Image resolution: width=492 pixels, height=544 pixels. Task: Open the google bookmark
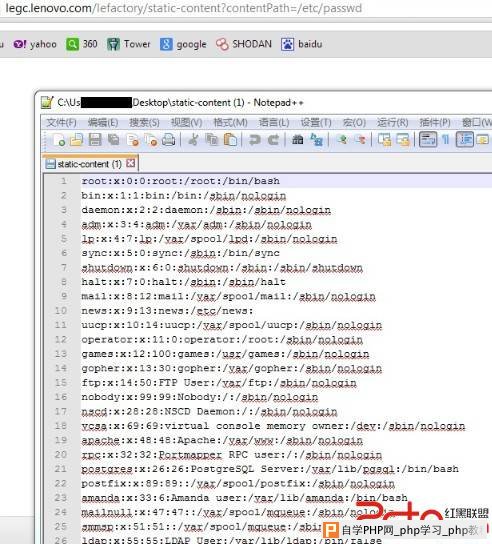point(183,44)
